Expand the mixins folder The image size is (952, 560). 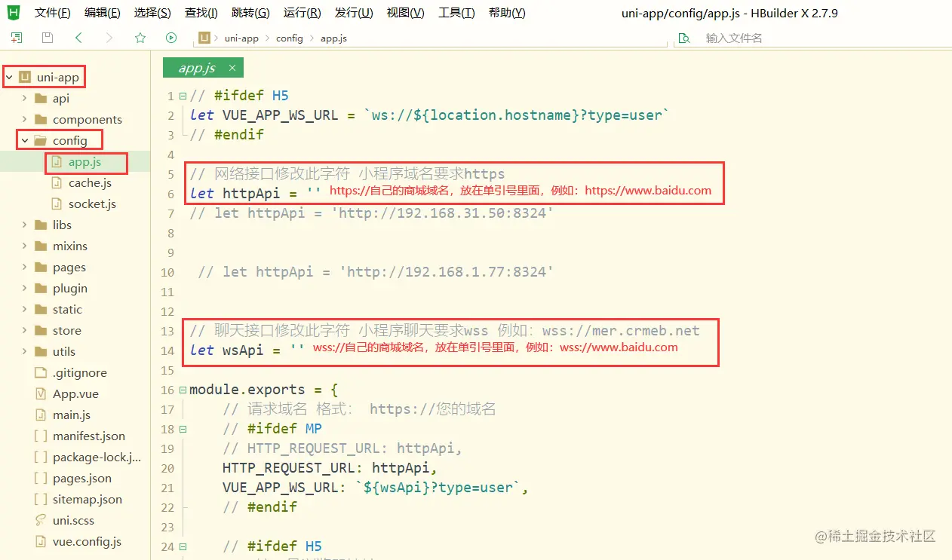[25, 246]
